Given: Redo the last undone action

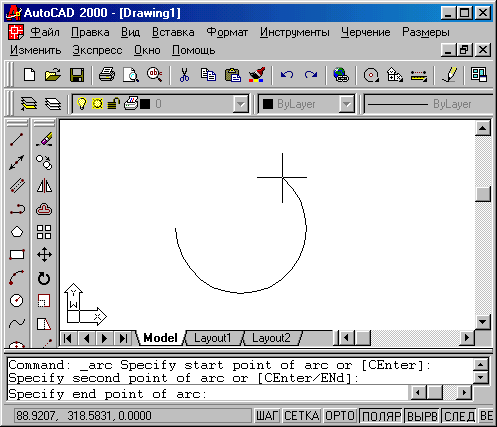Looking at the screenshot, I should coord(311,75).
